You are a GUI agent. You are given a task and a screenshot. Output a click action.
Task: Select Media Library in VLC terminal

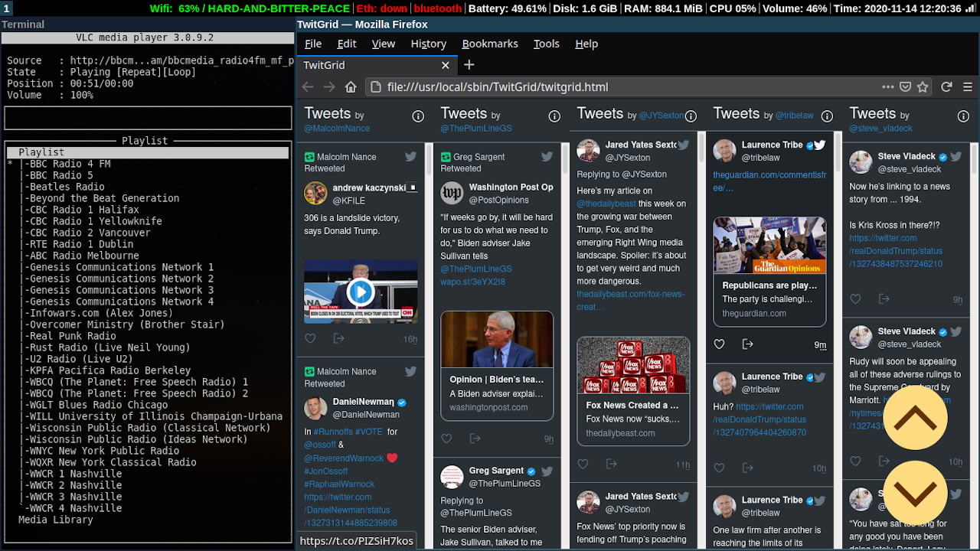click(x=56, y=520)
